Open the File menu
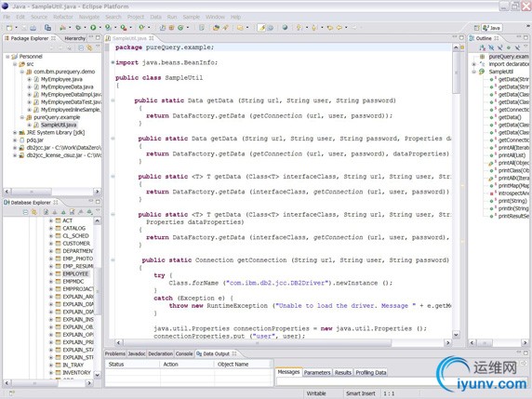532x399 pixels. pos(7,17)
